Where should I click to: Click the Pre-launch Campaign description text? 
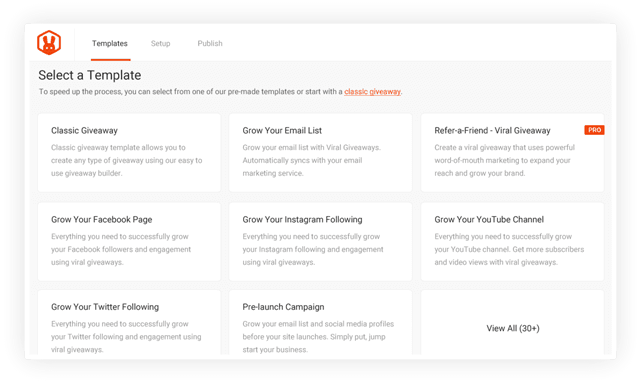(x=318, y=337)
